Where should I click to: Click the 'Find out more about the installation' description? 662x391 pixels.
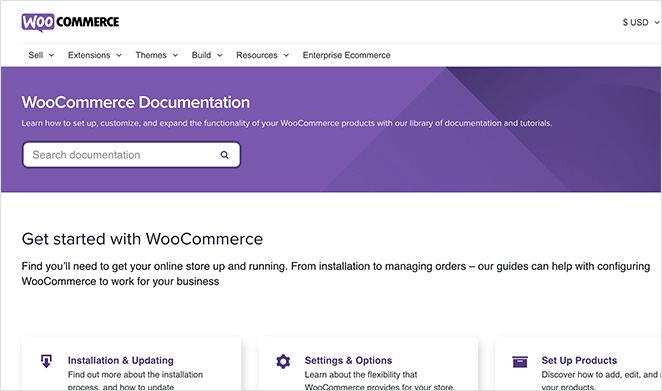135,380
